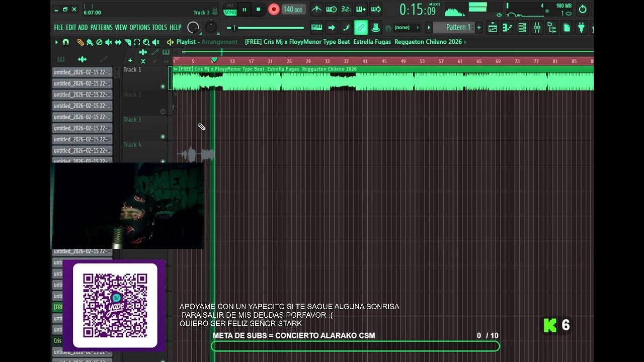Select the Track 1 audio clip waveform

pyautogui.click(x=383, y=81)
